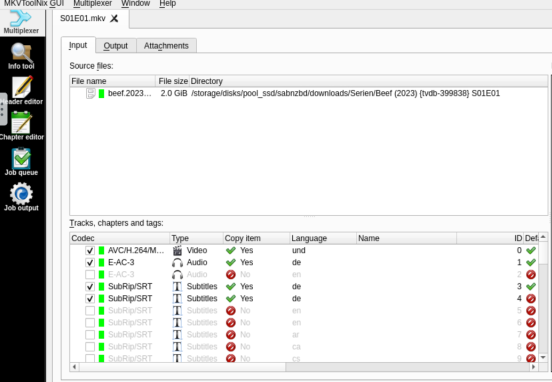
Task: Switch to the Output tab
Action: click(x=115, y=46)
